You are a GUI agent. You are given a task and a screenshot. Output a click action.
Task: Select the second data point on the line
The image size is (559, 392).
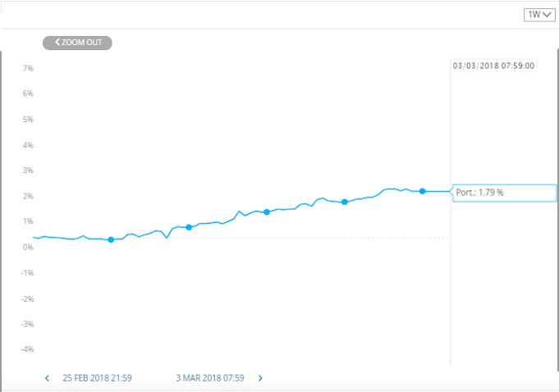coord(189,227)
